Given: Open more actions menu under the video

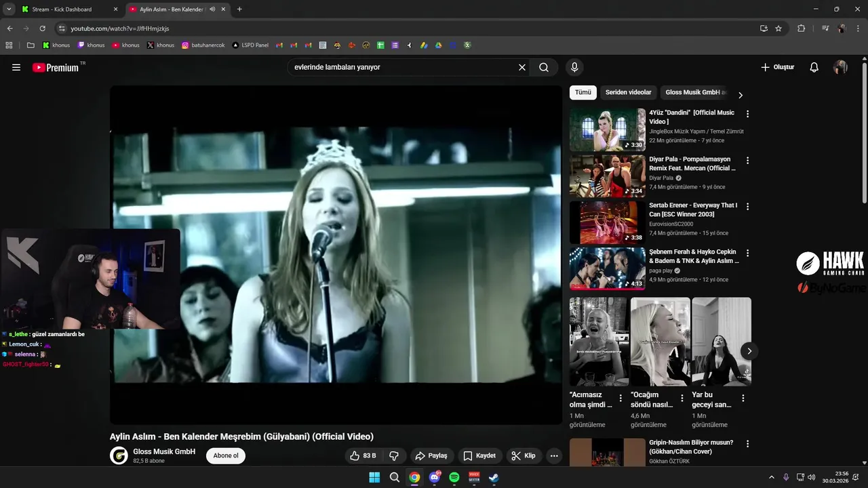Looking at the screenshot, I should (x=554, y=455).
